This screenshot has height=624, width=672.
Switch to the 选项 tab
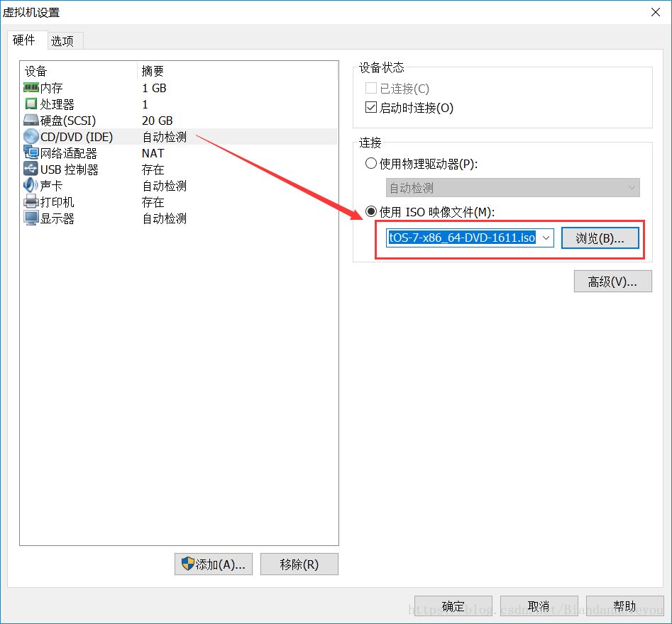[x=62, y=40]
